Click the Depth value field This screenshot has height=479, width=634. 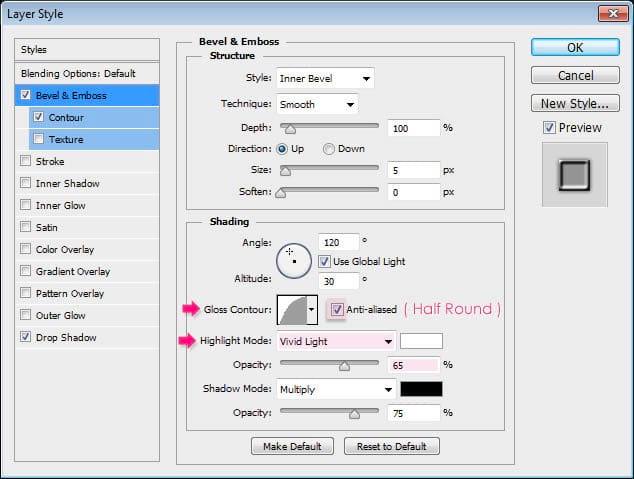[414, 128]
